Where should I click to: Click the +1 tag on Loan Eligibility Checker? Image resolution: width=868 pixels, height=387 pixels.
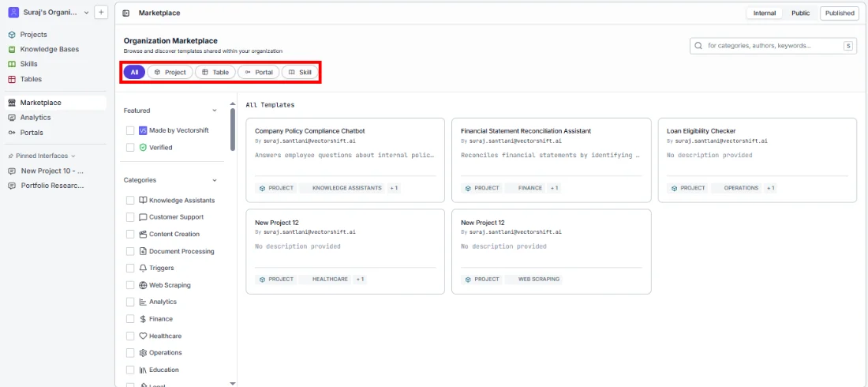click(x=770, y=188)
